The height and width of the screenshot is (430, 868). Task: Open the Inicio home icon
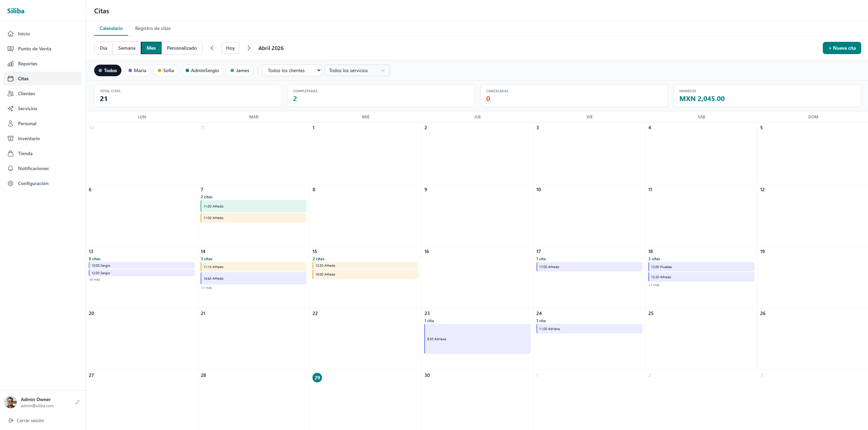[x=11, y=34]
